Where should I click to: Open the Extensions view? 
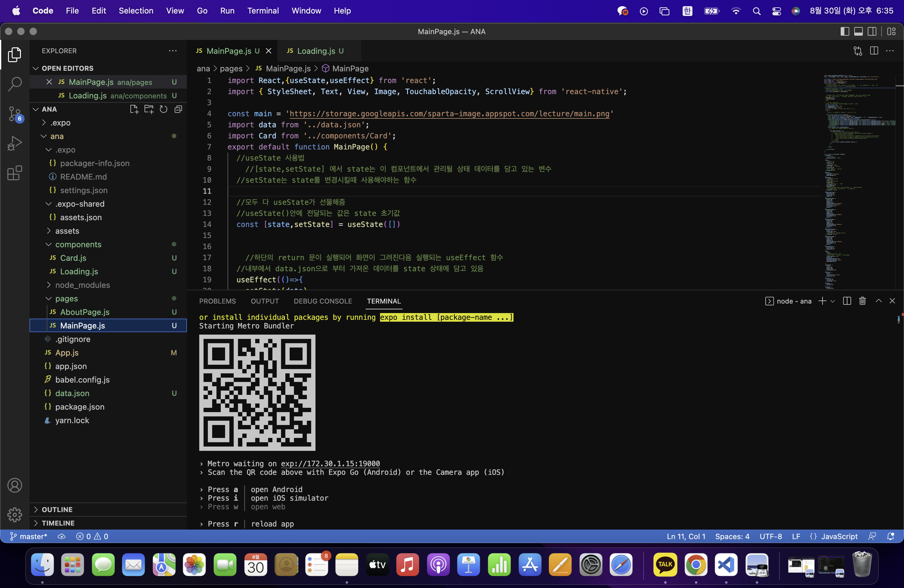[x=14, y=173]
